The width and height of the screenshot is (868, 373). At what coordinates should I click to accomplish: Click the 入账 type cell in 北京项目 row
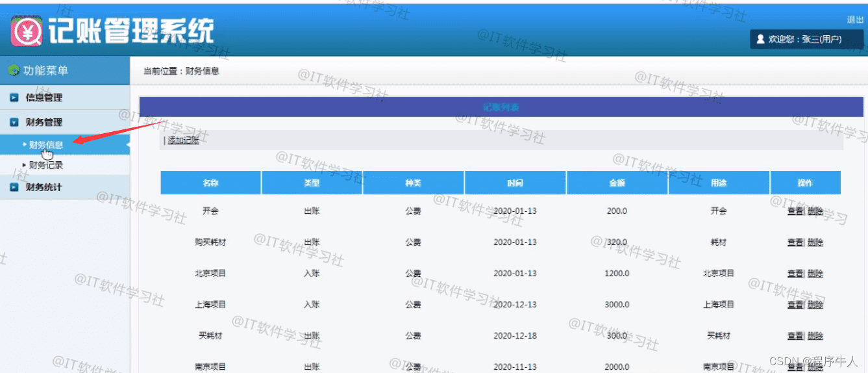point(312,274)
